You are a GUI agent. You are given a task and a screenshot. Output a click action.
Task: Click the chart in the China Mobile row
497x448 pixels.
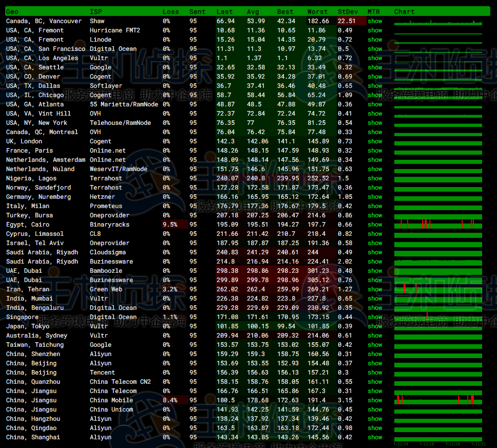click(x=438, y=400)
